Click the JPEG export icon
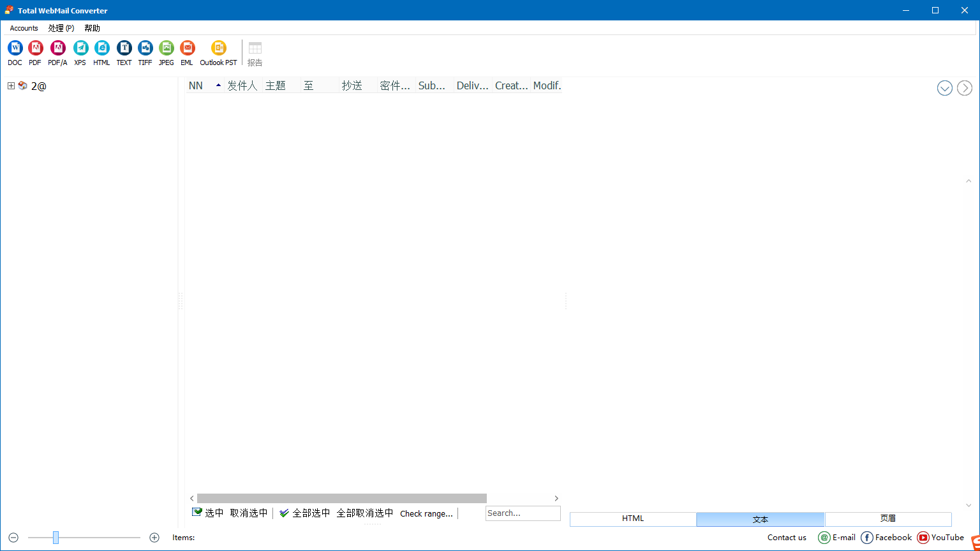The height and width of the screenshot is (551, 980). click(167, 53)
